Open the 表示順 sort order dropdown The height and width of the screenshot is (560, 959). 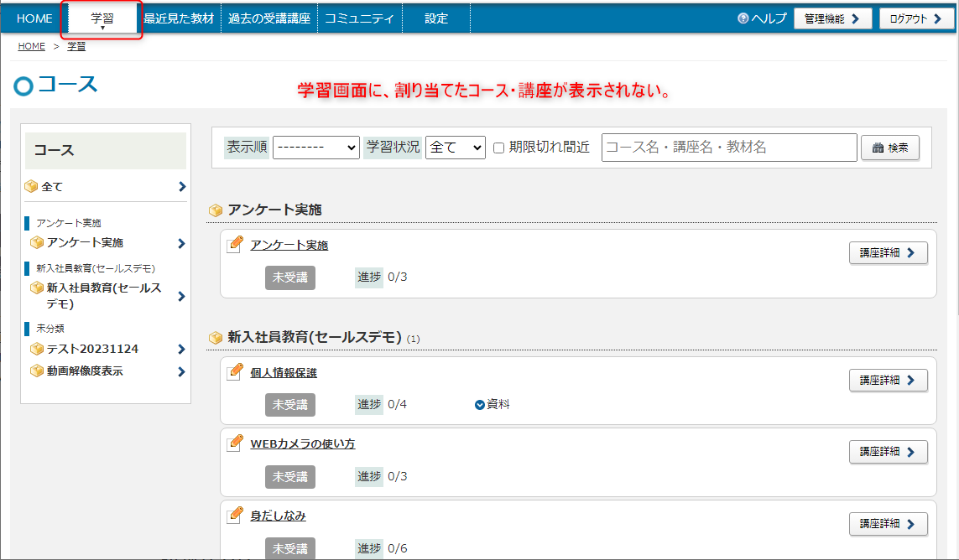tap(315, 148)
